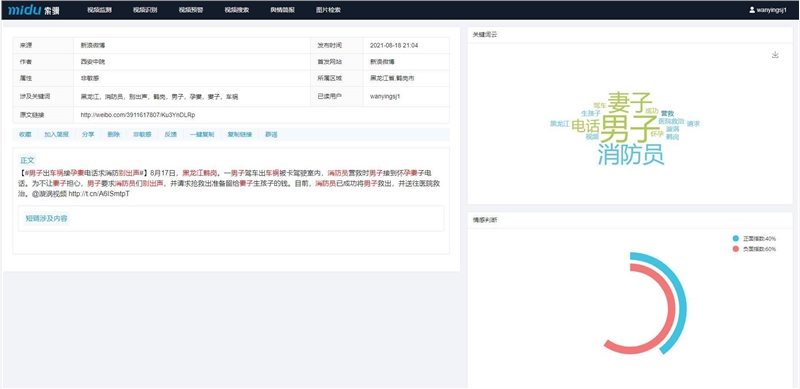The height and width of the screenshot is (389, 800).
Task: Click the 正文 heading label
Action: click(x=28, y=160)
